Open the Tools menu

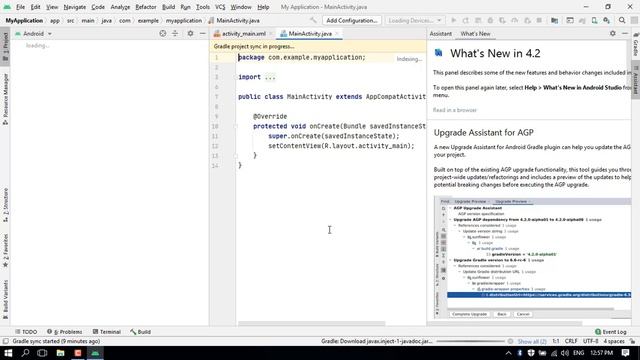[202, 7]
